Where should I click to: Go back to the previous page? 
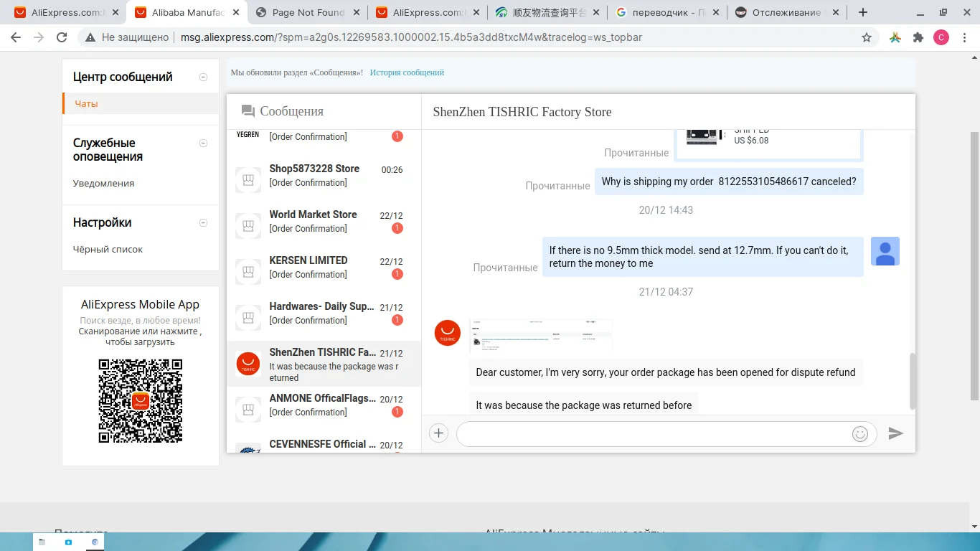coord(16,37)
